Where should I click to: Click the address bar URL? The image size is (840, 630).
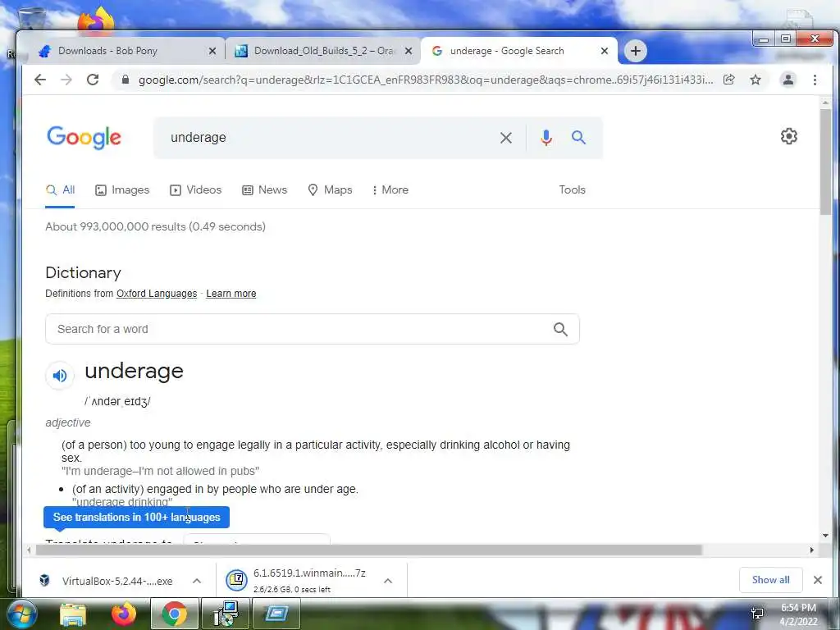426,80
